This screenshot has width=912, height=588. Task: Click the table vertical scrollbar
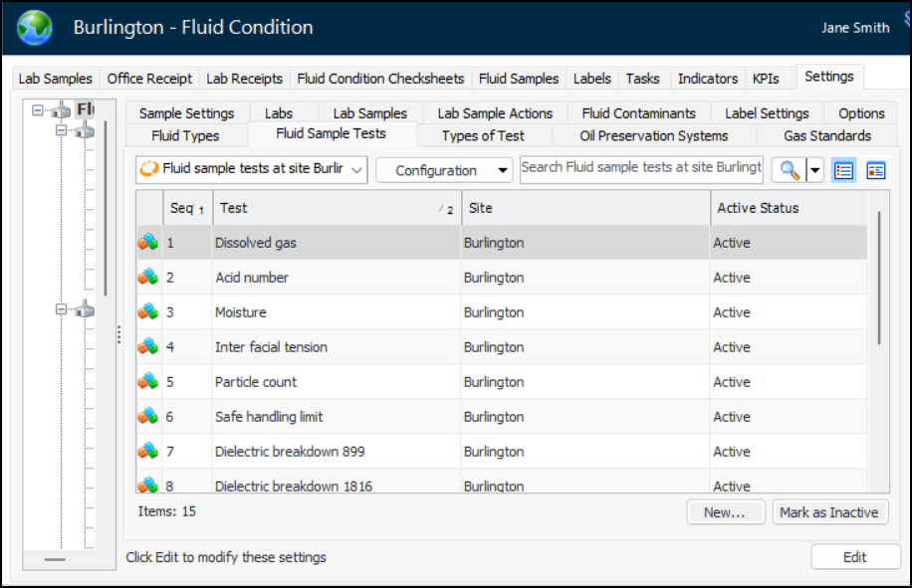pos(878,279)
